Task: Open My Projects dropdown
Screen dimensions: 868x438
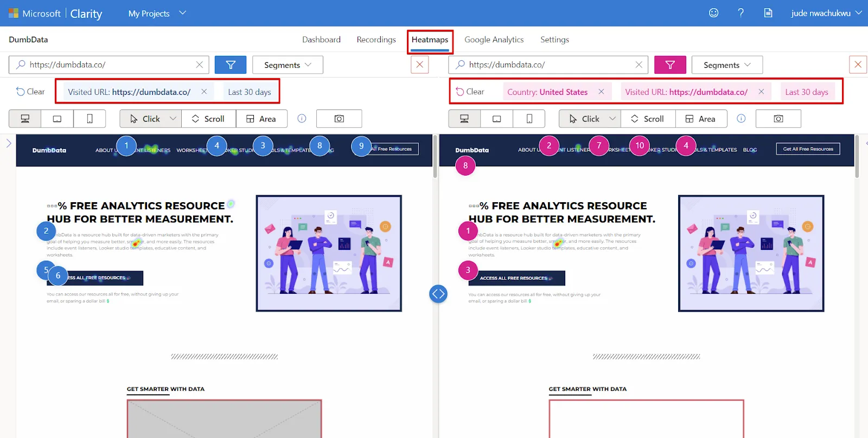Action: [157, 14]
